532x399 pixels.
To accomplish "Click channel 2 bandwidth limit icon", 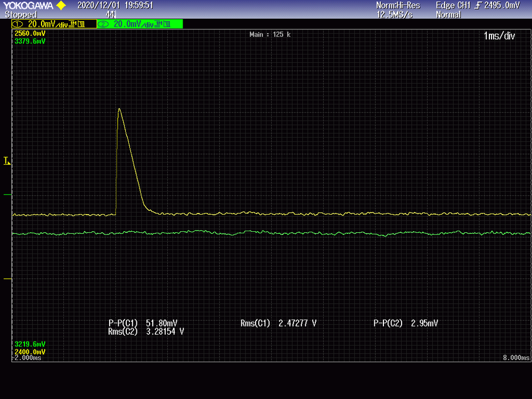I will pyautogui.click(x=167, y=24).
